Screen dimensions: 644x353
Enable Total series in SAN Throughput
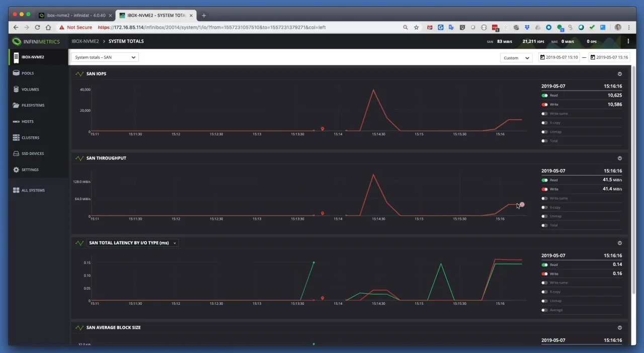(545, 225)
